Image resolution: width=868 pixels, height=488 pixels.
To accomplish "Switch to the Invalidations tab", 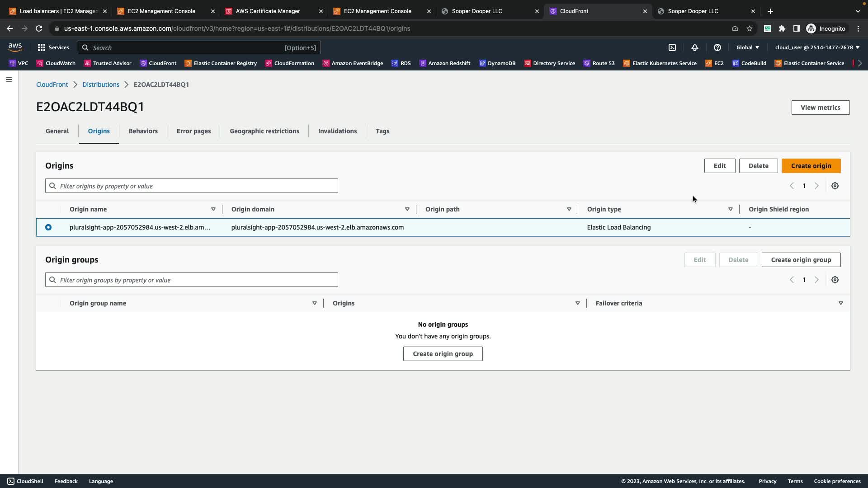I will point(337,131).
